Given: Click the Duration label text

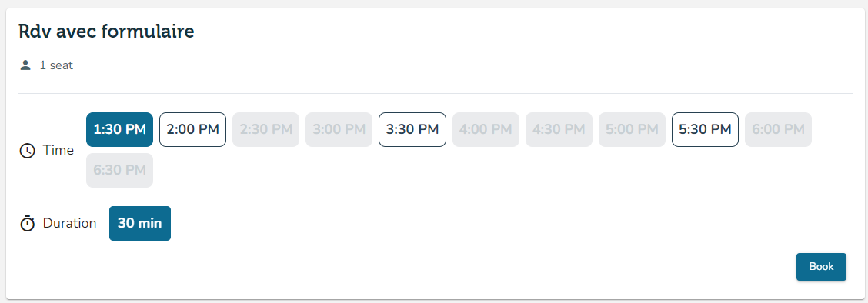Looking at the screenshot, I should point(70,223).
